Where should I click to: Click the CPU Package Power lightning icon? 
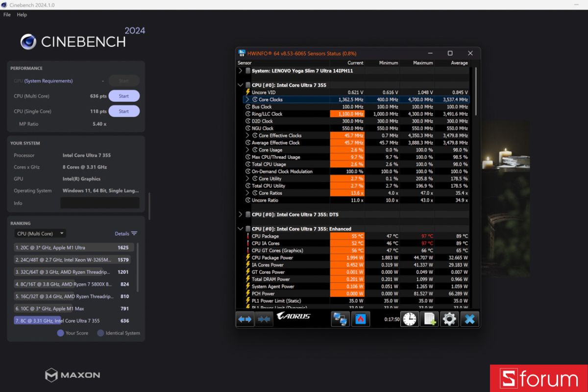point(248,258)
